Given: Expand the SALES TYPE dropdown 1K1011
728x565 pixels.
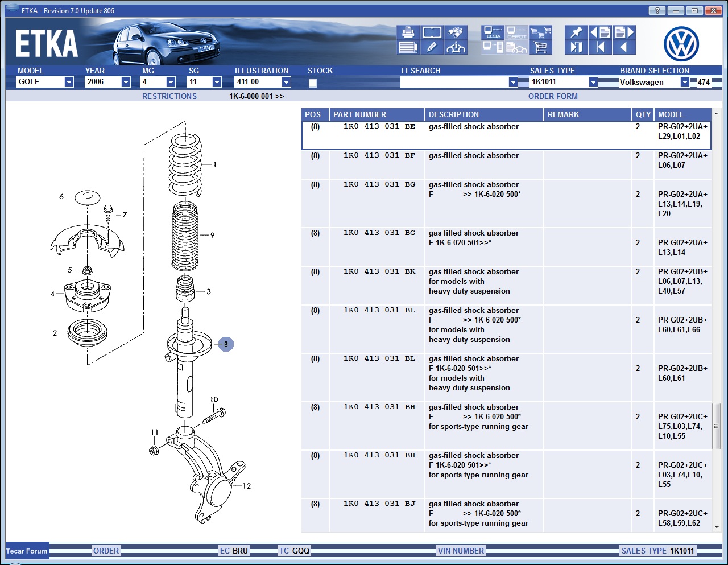Looking at the screenshot, I should click(x=593, y=82).
